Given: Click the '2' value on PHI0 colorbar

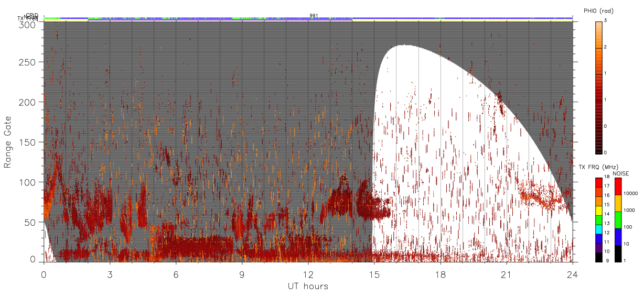Looking at the screenshot, I should pos(606,47).
